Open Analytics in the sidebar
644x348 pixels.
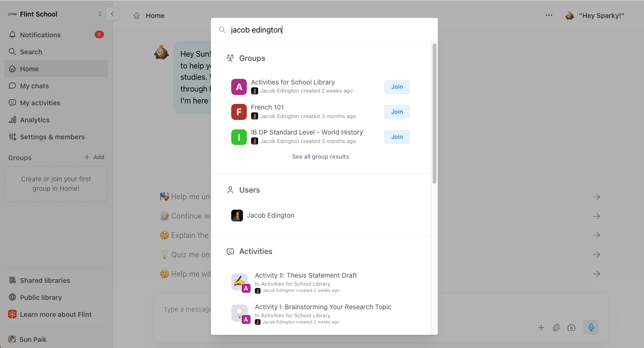point(56,120)
